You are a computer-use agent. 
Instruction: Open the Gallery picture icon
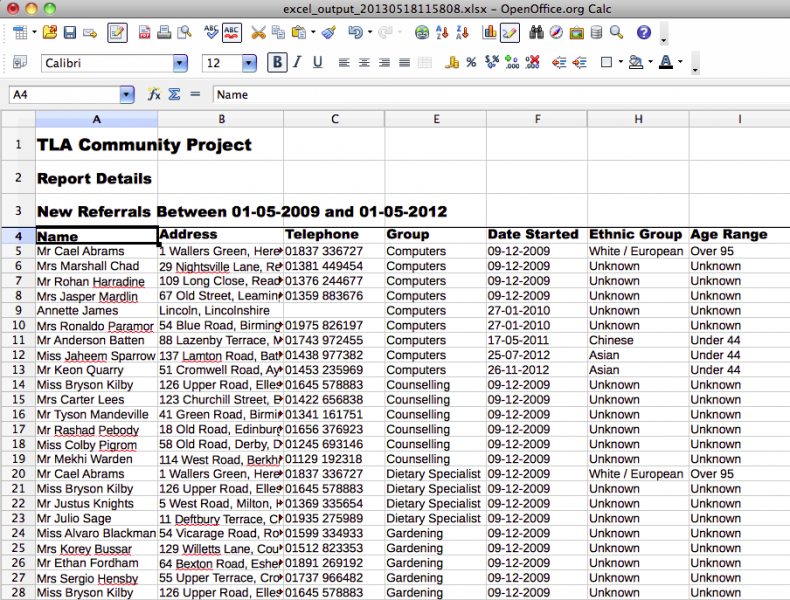tap(576, 33)
